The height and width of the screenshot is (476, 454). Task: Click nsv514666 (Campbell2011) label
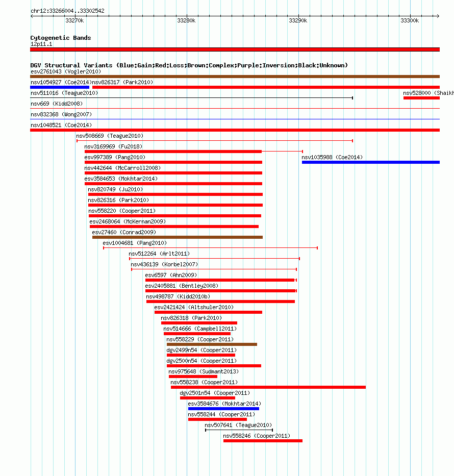click(x=200, y=329)
